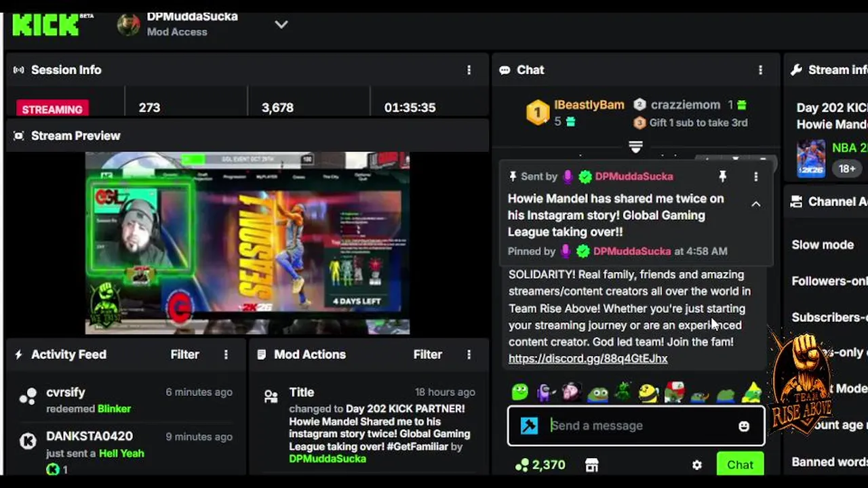Screen dimensions: 868x488
Task: Click the Activity Feed lightning icon
Action: 19,354
